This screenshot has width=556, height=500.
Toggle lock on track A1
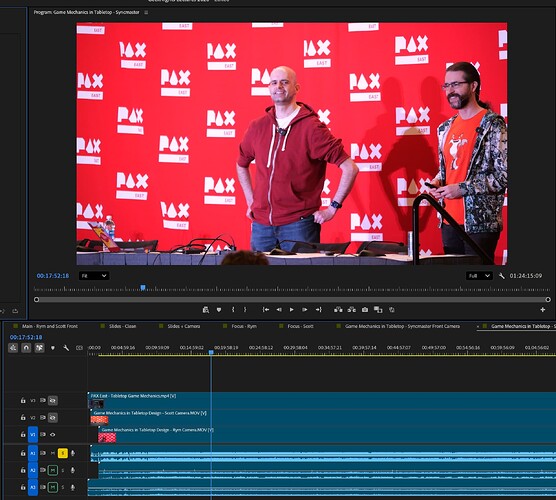23,453
